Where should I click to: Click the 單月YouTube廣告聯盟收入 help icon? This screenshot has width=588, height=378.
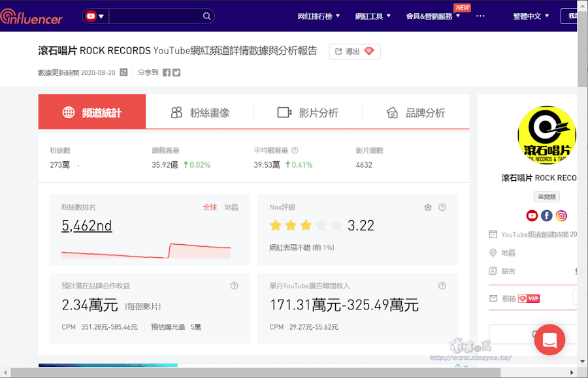(442, 286)
